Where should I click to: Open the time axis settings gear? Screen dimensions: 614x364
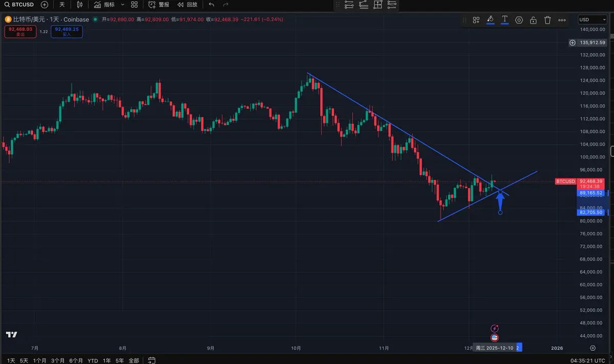point(593,348)
